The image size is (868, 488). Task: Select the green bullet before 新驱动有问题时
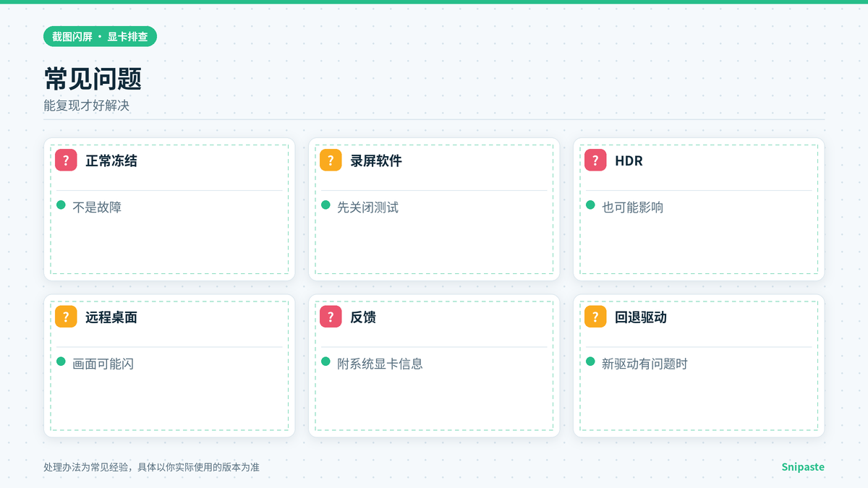(591, 361)
